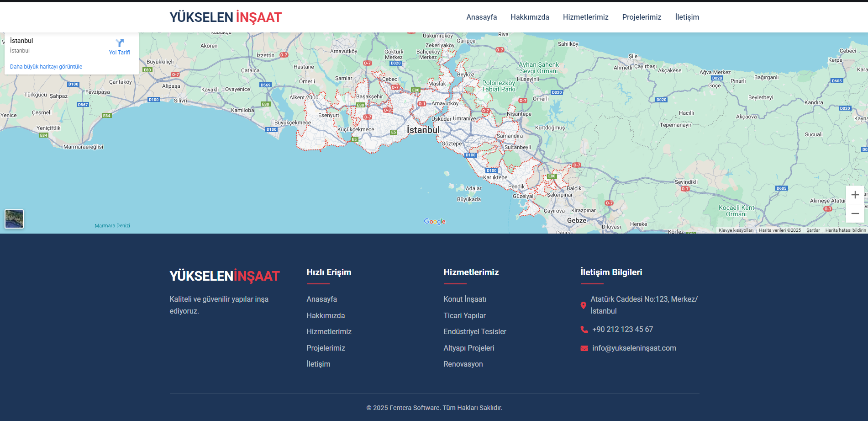Click İletişim in footer Hızlı Erişim

318,364
